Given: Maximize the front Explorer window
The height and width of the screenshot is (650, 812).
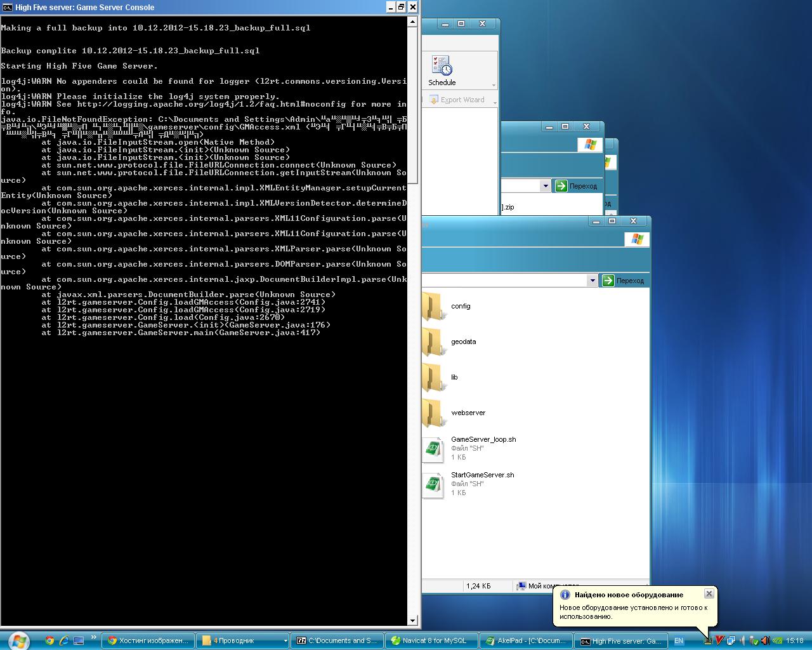Looking at the screenshot, I should 612,221.
